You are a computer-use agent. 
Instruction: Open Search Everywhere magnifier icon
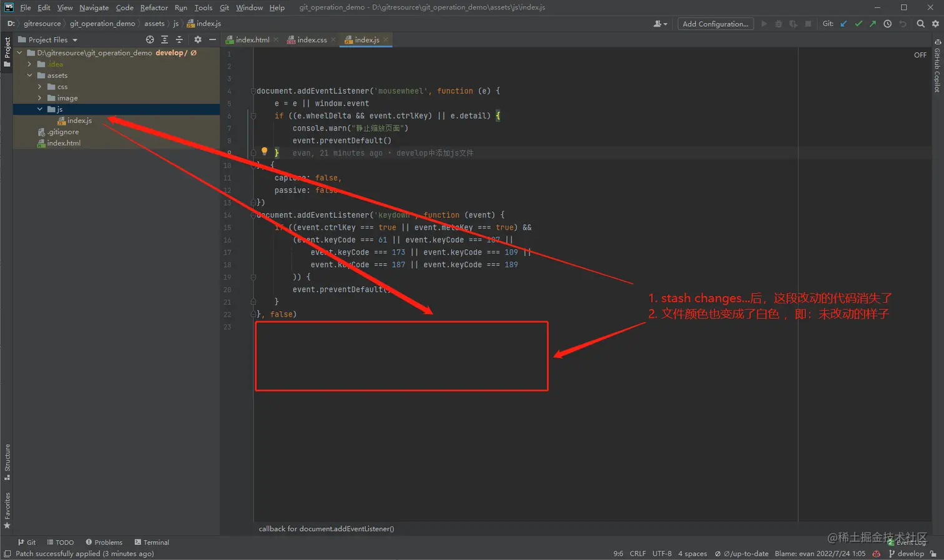coord(920,24)
